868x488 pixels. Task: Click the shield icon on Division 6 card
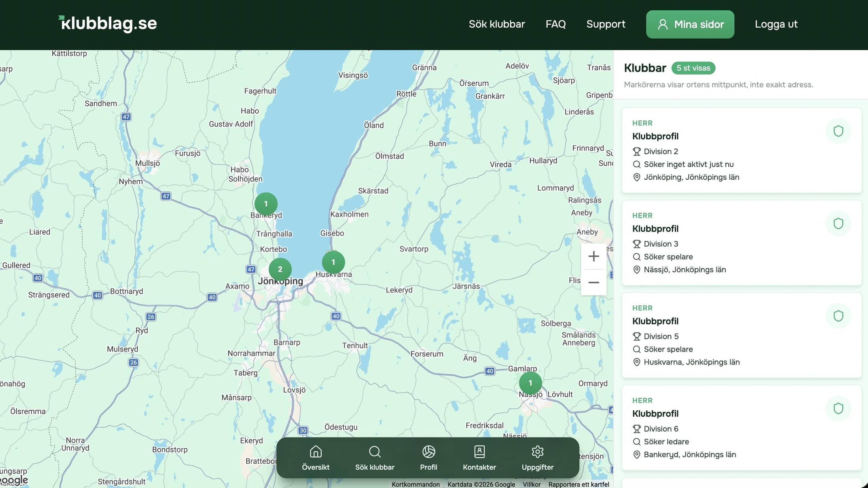[x=838, y=408]
